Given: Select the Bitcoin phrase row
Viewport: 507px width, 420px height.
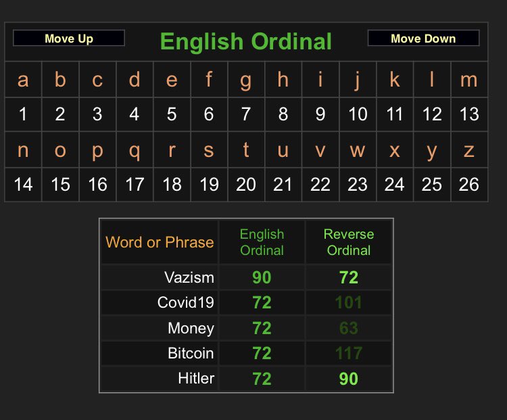Looking at the screenshot, I should click(246, 353).
